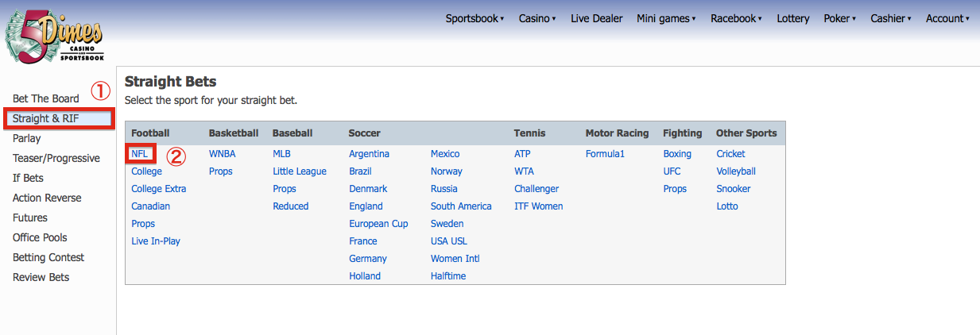Expand the Casino menu
Screen dimensions: 980x335
(537, 18)
